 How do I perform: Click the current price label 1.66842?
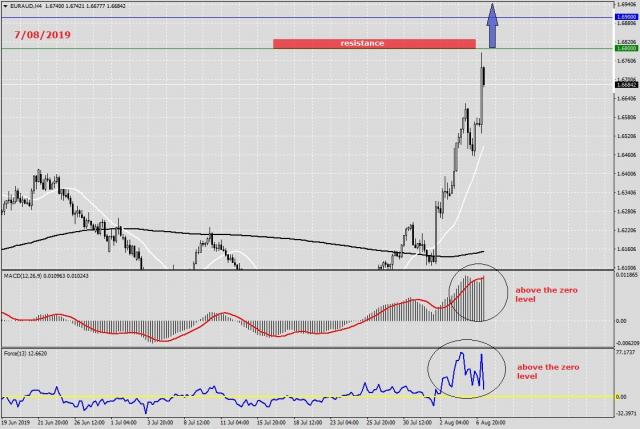624,85
